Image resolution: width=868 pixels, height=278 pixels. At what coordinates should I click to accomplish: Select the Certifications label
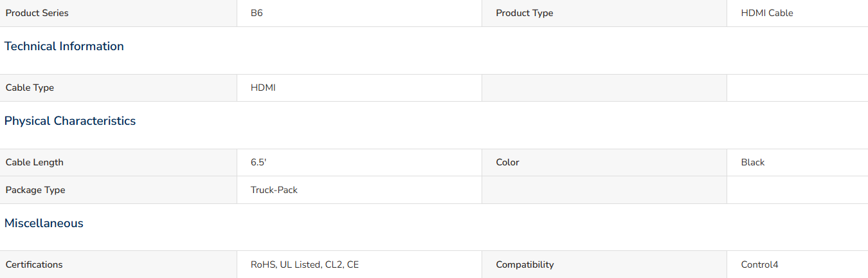[34, 264]
